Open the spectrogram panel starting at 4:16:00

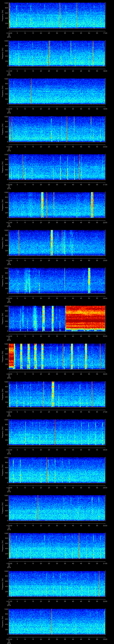[x=57, y=16]
